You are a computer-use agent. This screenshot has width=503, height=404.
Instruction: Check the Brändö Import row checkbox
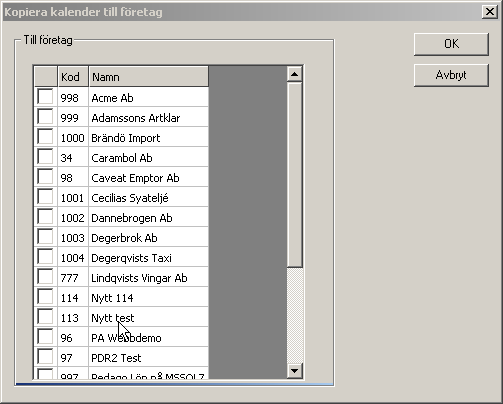(45, 137)
